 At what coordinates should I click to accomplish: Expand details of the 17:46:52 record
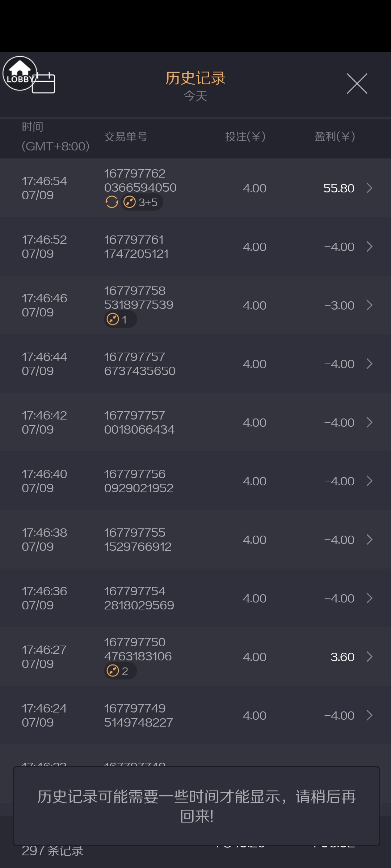(x=369, y=247)
